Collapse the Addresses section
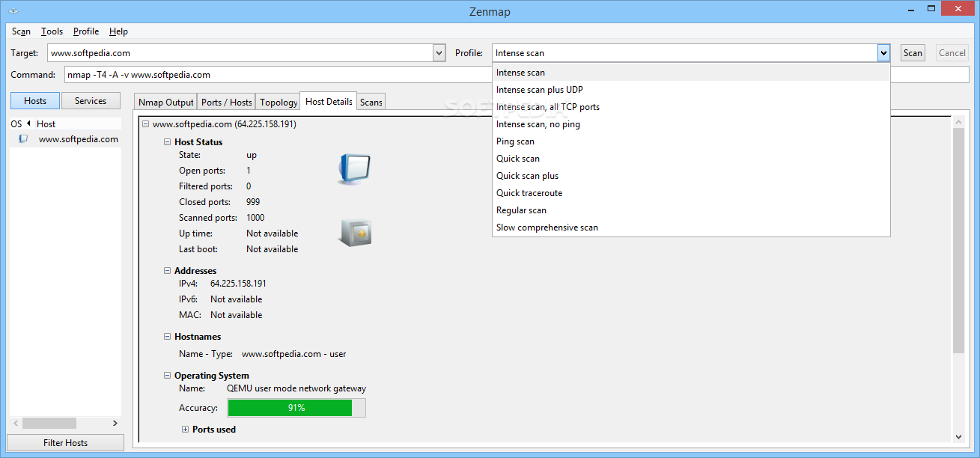The image size is (980, 458). point(168,271)
